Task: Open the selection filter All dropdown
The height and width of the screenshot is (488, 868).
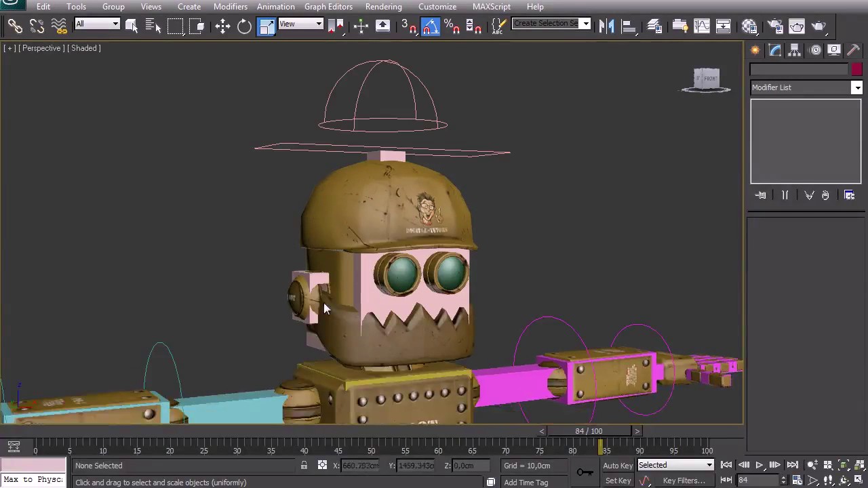Action: point(98,24)
